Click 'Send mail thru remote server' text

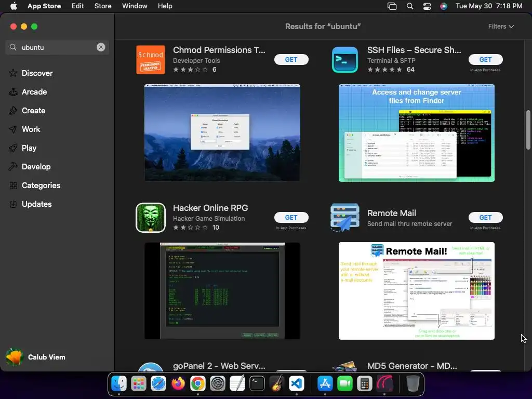pos(409,223)
